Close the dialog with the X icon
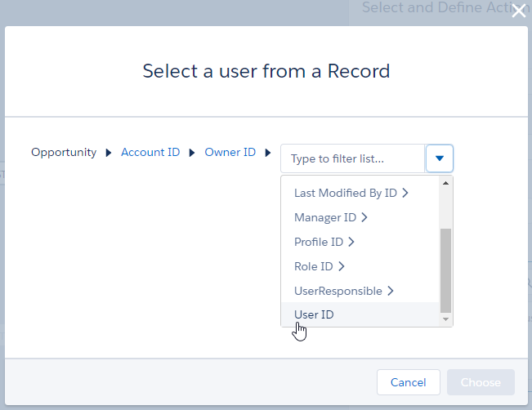This screenshot has width=532, height=410. click(x=518, y=11)
